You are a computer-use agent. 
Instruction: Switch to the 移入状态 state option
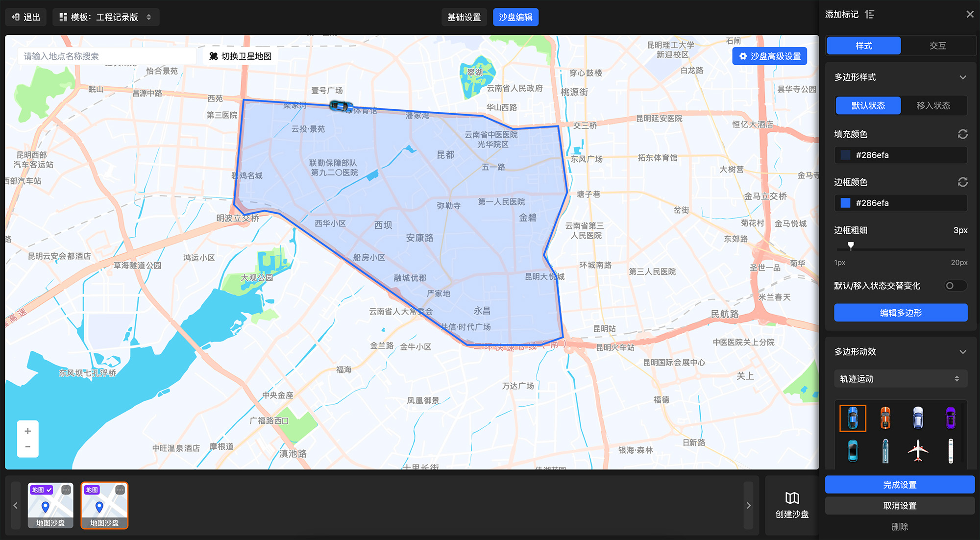point(933,106)
